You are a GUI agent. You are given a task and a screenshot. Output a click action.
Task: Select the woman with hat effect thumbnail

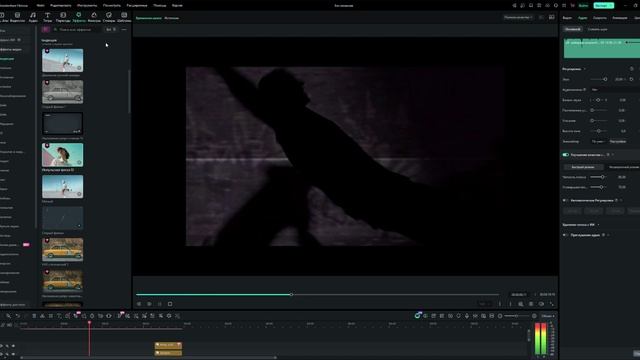[x=62, y=155]
